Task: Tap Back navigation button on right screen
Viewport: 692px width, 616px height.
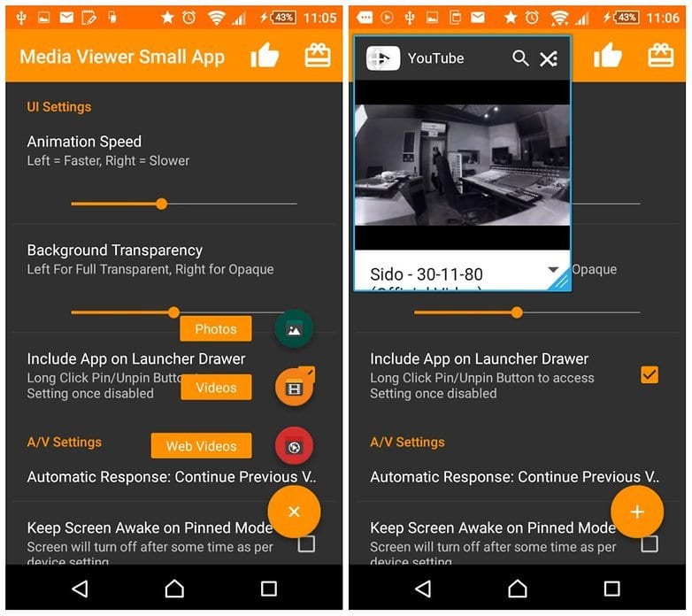Action: (x=423, y=589)
